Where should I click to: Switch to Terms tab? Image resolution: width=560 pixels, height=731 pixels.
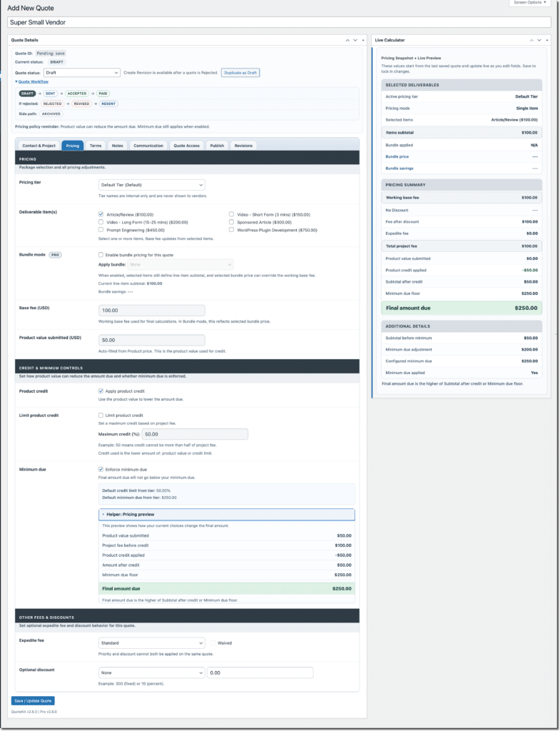pyautogui.click(x=96, y=146)
